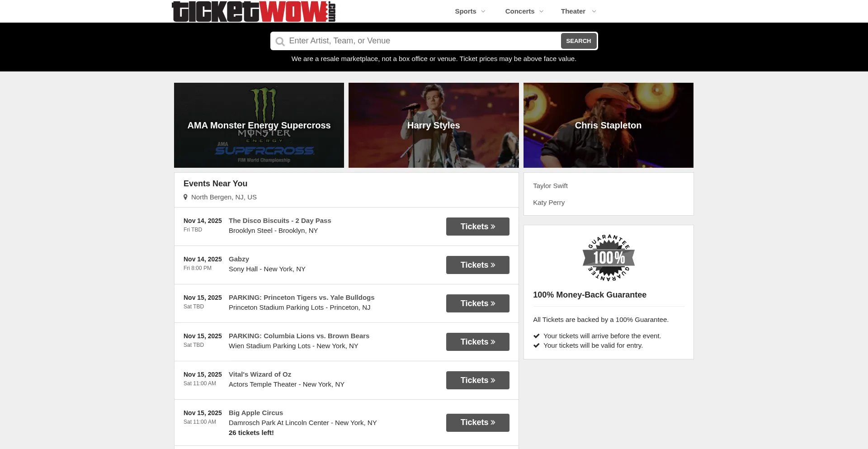Expand the Sports dropdown chevron

(x=483, y=11)
